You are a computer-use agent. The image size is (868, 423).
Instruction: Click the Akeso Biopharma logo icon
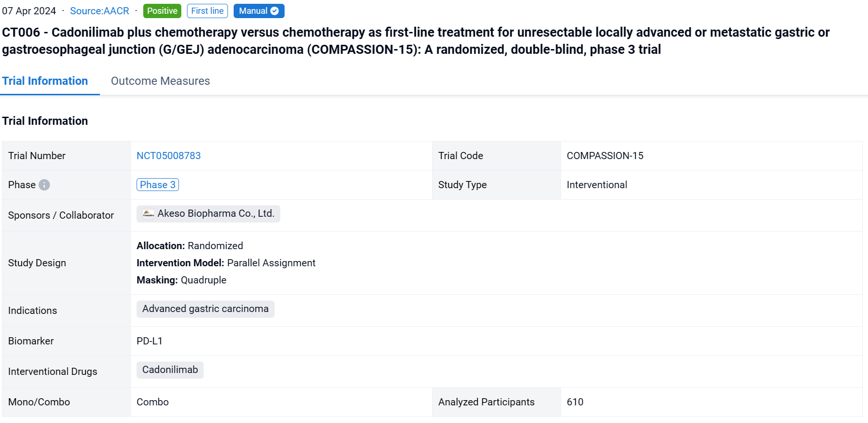148,214
